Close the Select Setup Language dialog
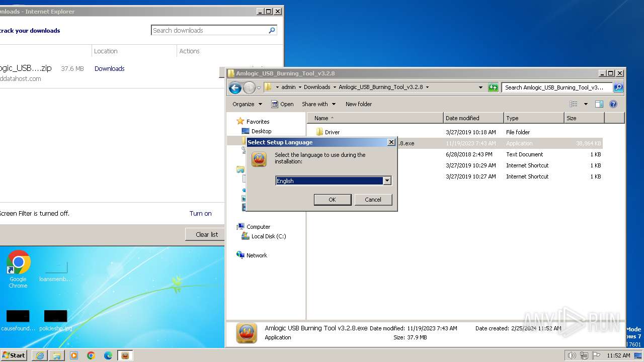 391,142
